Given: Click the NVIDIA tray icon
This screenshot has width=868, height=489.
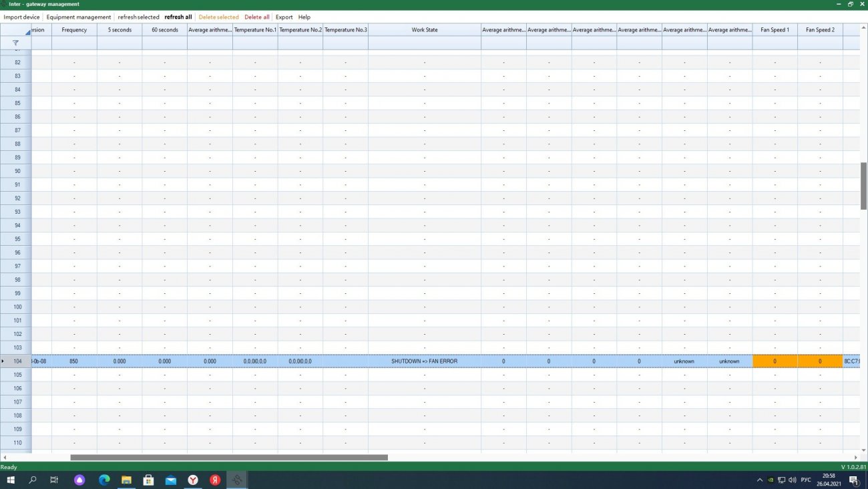Looking at the screenshot, I should (x=771, y=480).
